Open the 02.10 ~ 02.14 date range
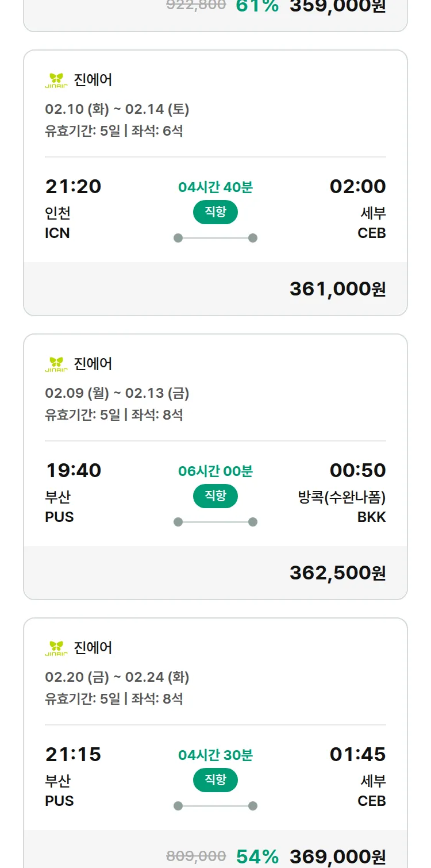This screenshot has height=868, width=431. tap(117, 109)
